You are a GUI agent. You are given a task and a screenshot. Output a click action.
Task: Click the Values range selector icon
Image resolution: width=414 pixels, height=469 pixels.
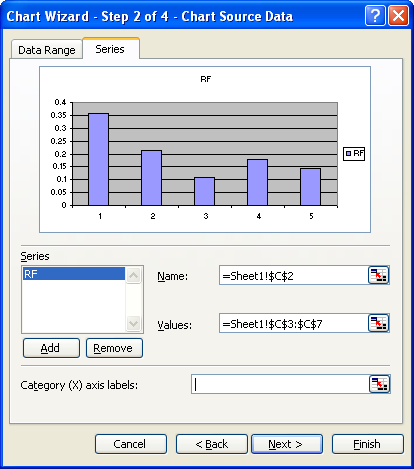tap(379, 323)
